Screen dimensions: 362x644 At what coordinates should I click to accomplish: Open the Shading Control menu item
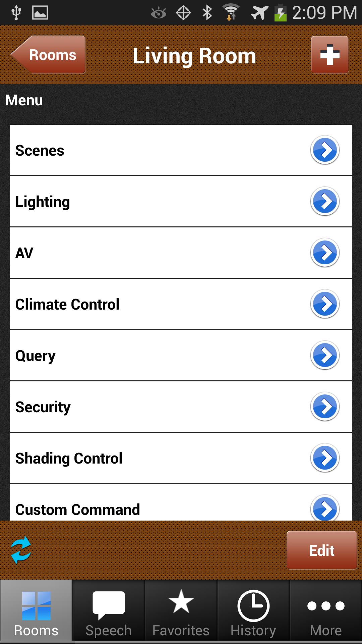click(x=69, y=458)
